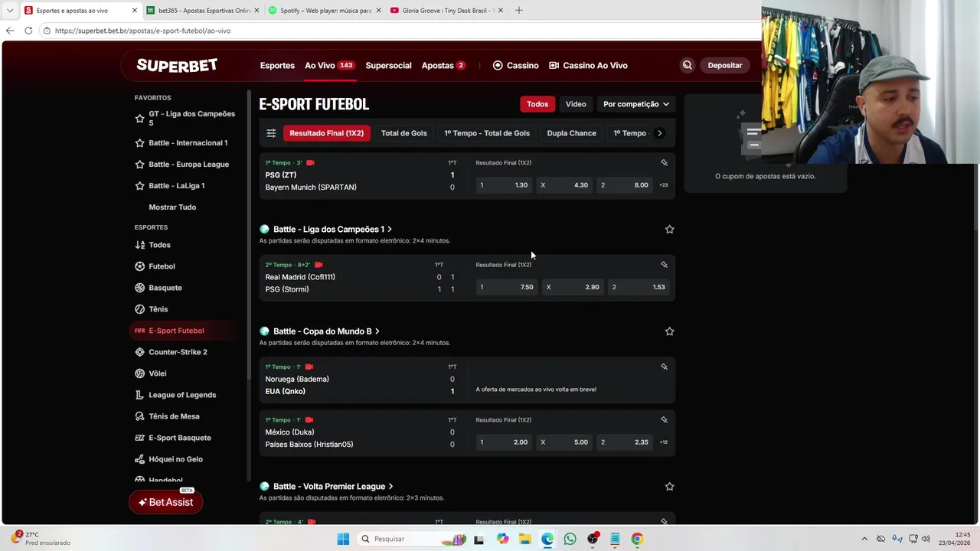Image resolution: width=980 pixels, height=551 pixels.
Task: Open the search magnifier icon in Superbet header
Action: 687,65
